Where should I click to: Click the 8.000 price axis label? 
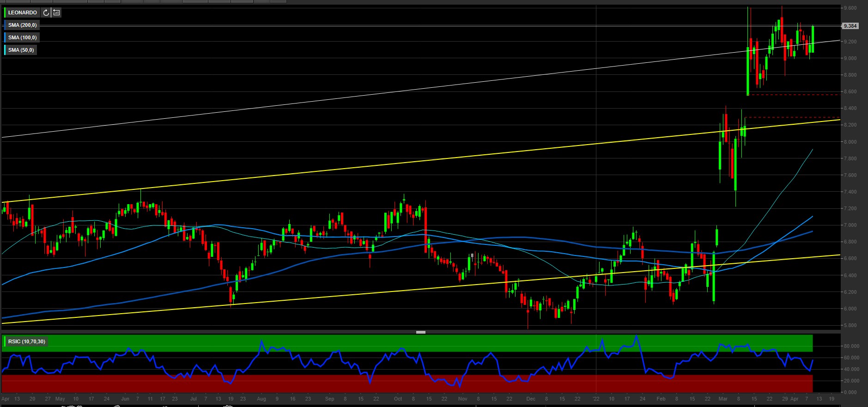(x=850, y=142)
